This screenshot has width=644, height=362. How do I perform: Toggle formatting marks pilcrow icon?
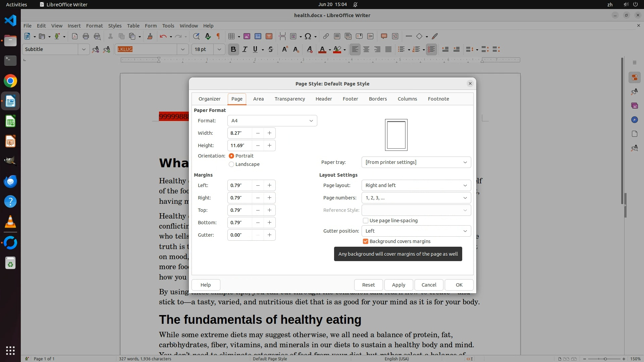pyautogui.click(x=218, y=36)
